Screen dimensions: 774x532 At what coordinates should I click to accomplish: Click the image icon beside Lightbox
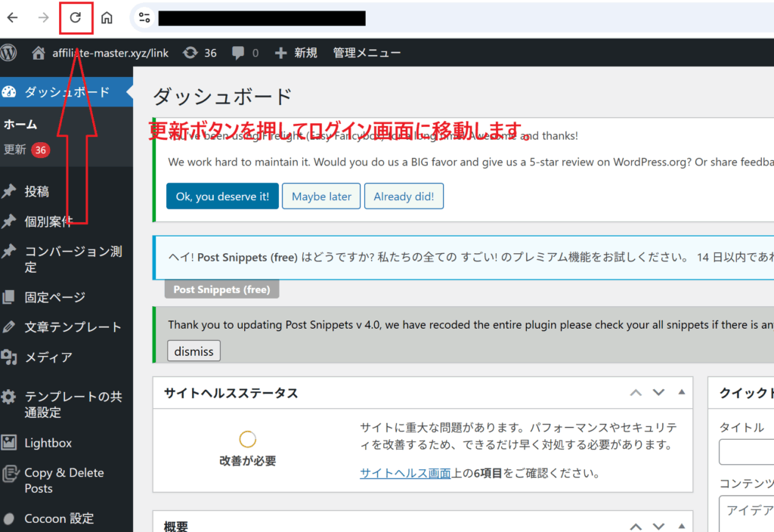tap(9, 442)
